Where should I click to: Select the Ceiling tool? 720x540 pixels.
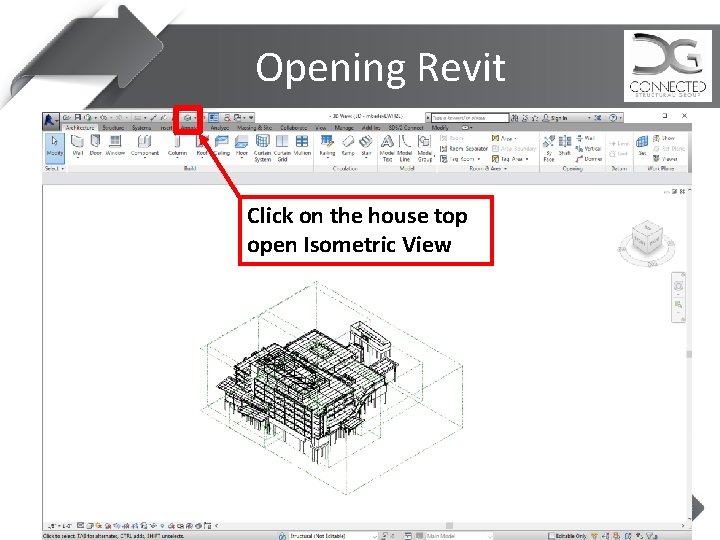(x=222, y=146)
